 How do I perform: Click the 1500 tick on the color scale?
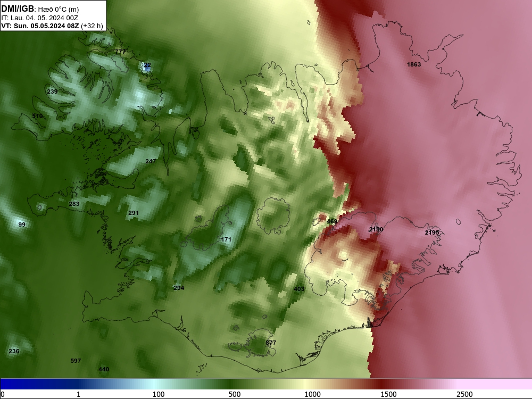click(x=388, y=394)
